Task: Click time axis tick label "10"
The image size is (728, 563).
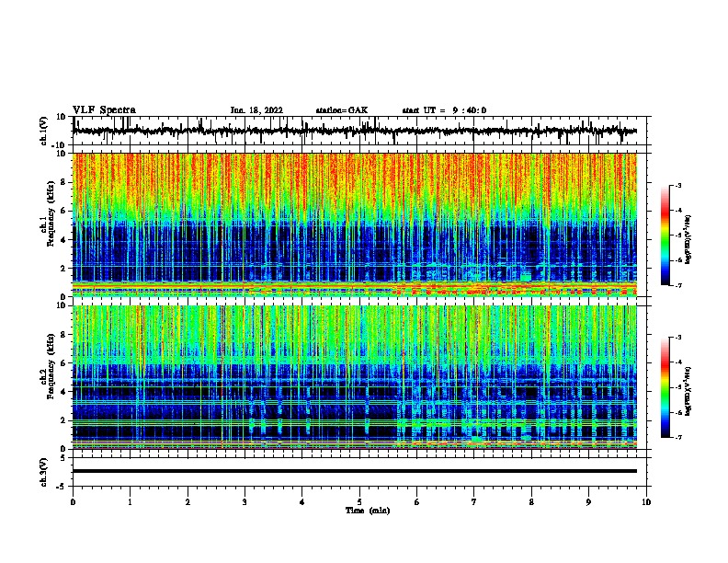Action: tap(646, 502)
